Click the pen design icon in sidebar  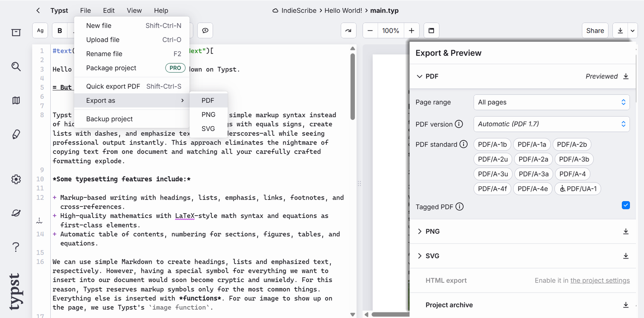click(x=16, y=134)
